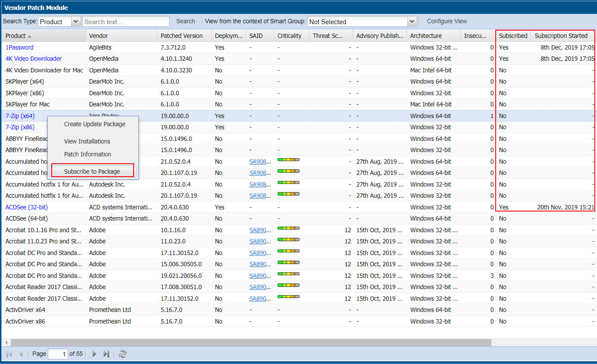Open Patch Information from context menu
The image size is (597, 364).
click(x=88, y=154)
